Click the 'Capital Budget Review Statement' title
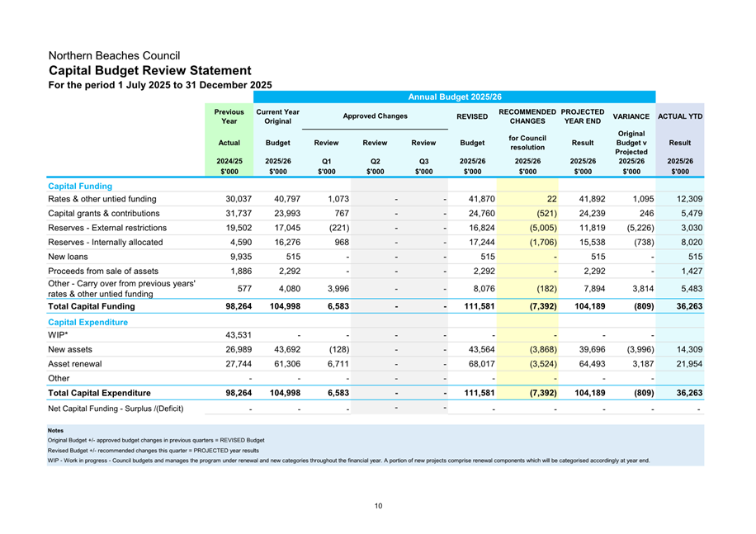This screenshot has width=756, height=534. click(149, 70)
